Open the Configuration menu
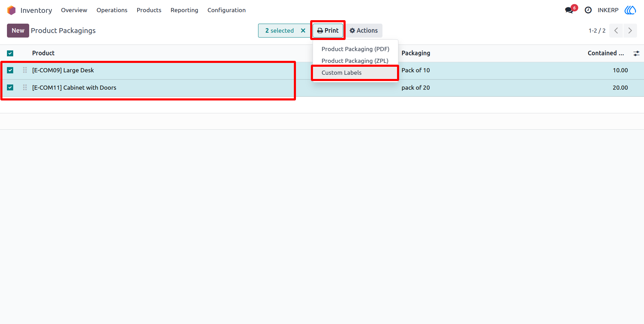 pos(226,10)
